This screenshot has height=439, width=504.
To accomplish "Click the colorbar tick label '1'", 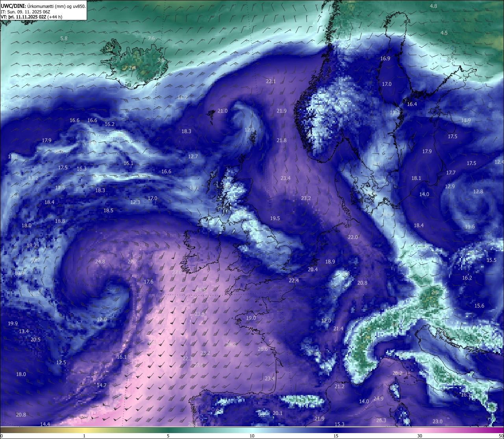I will coord(84,436).
